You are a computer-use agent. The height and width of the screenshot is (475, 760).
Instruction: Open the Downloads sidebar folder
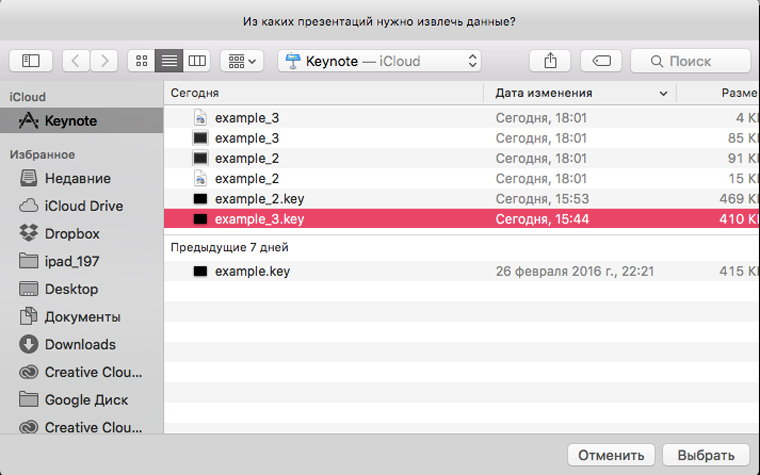pos(80,344)
